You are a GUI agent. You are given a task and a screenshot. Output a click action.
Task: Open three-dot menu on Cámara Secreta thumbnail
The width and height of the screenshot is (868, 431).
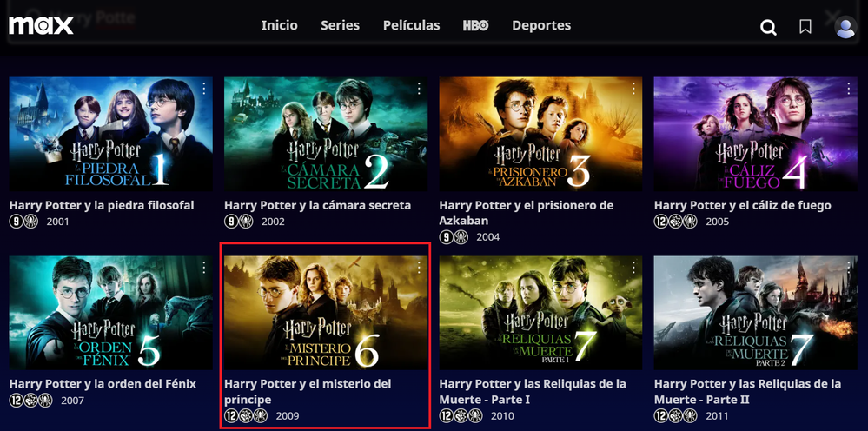419,89
